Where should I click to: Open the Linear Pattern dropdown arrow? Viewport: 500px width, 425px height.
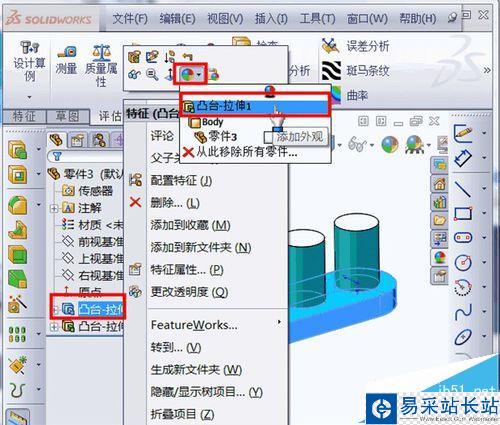coord(39,334)
